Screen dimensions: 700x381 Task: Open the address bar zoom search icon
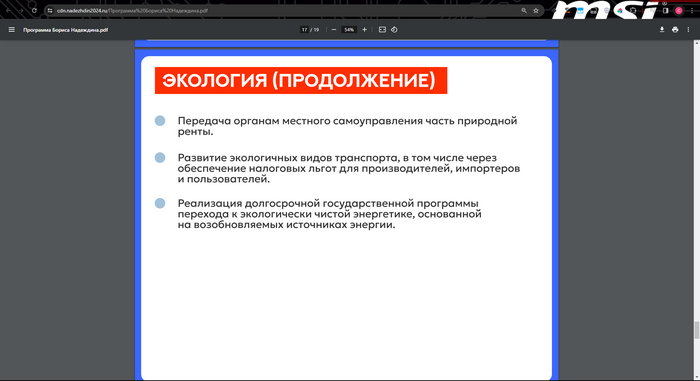tap(524, 11)
